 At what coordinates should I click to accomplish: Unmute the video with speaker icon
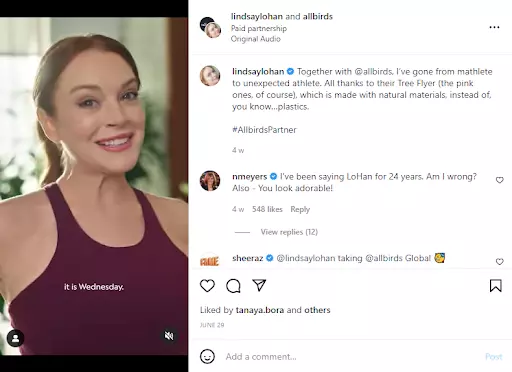[169, 336]
